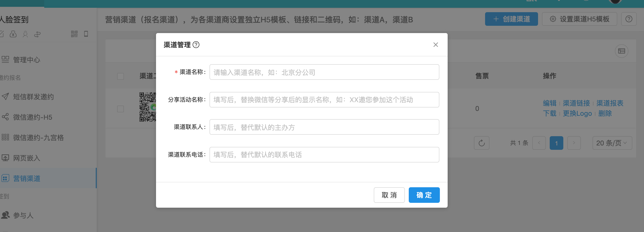
Task: Open 渠道报表 link in channel row
Action: (x=610, y=103)
